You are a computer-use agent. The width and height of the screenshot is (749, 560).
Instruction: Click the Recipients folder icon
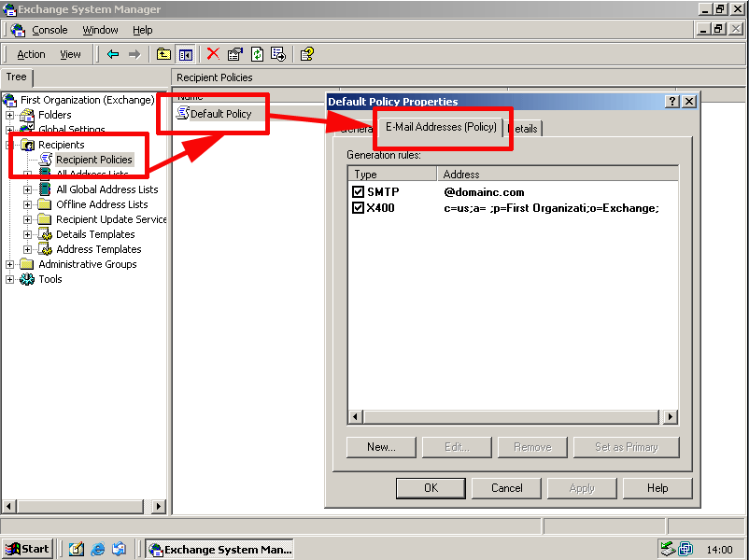[x=27, y=144]
